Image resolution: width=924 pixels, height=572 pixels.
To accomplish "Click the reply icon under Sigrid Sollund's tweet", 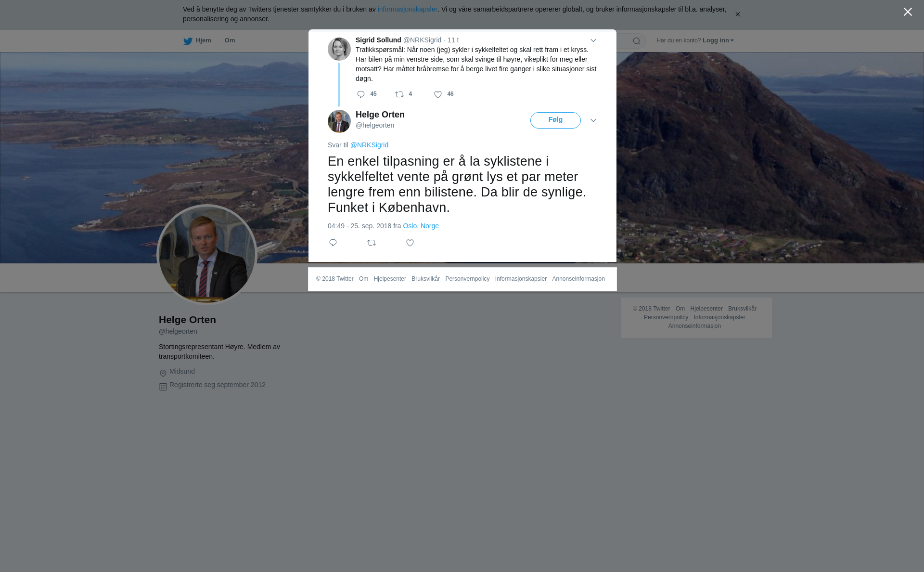I will [x=361, y=94].
